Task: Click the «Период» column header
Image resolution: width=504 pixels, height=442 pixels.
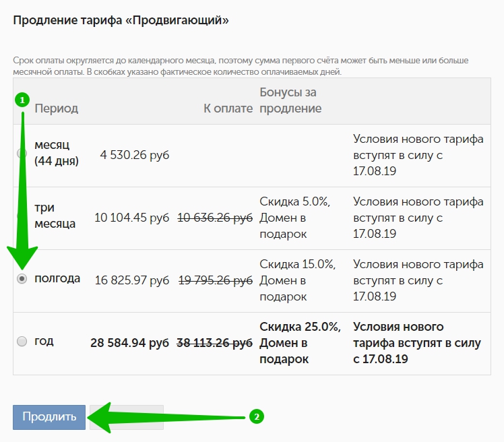Action: tap(56, 108)
